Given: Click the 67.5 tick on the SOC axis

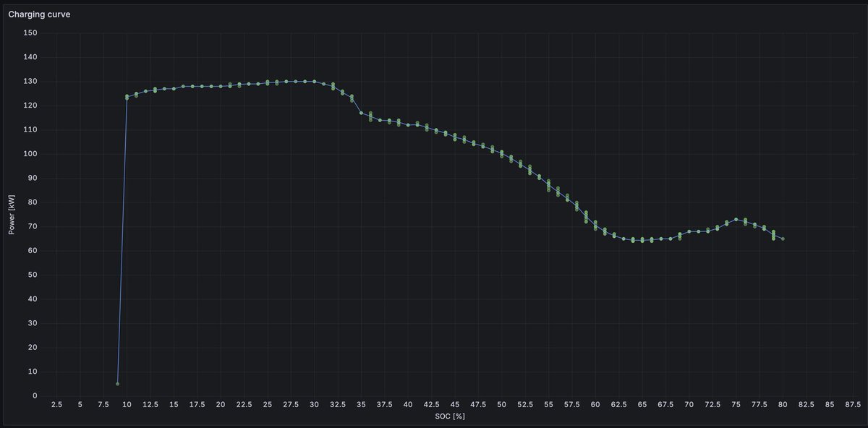Looking at the screenshot, I should coord(665,404).
